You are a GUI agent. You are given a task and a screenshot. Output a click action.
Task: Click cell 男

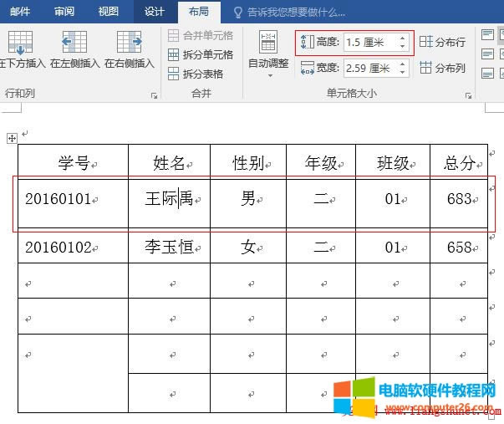tap(248, 203)
